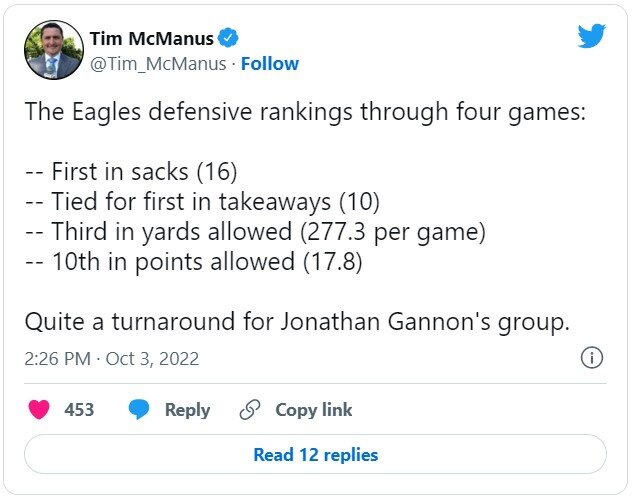Screen dimensions: 632x498
Task: Click the chain link icon
Action: (249, 410)
